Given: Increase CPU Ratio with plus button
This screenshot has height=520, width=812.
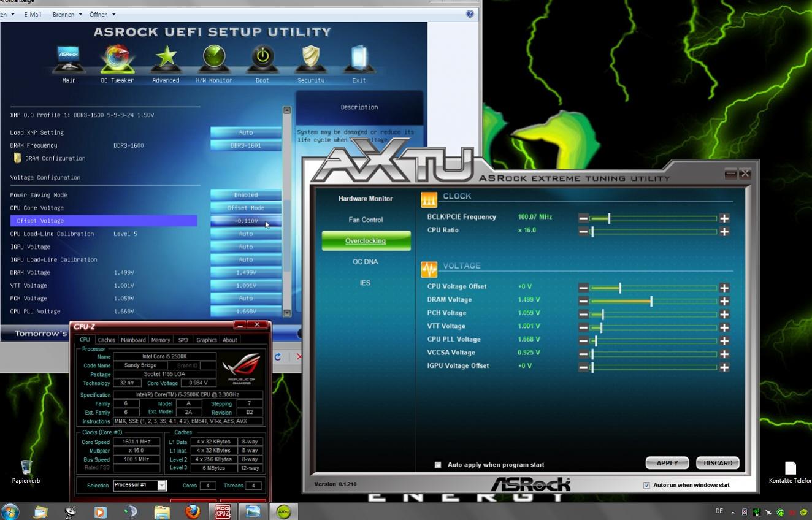Looking at the screenshot, I should 724,232.
